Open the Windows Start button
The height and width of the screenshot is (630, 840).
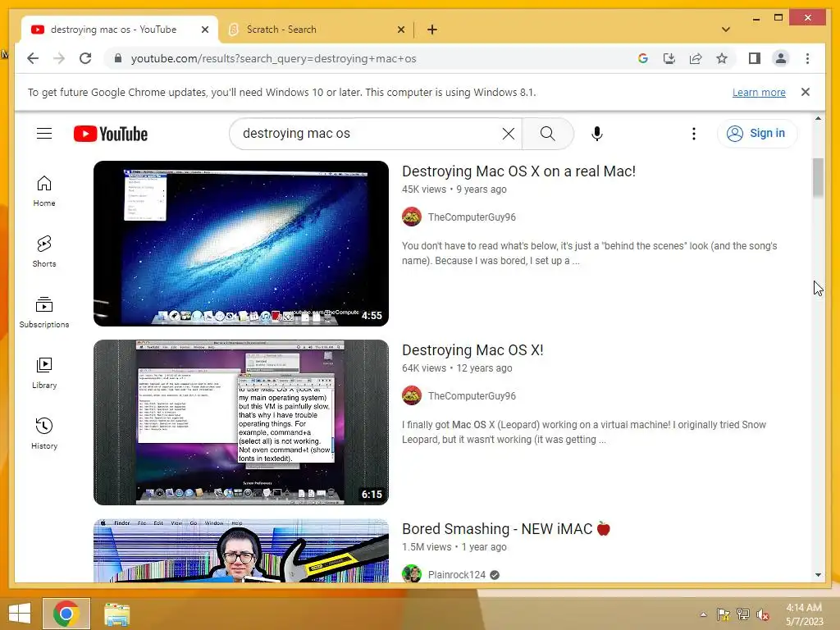coord(20,614)
